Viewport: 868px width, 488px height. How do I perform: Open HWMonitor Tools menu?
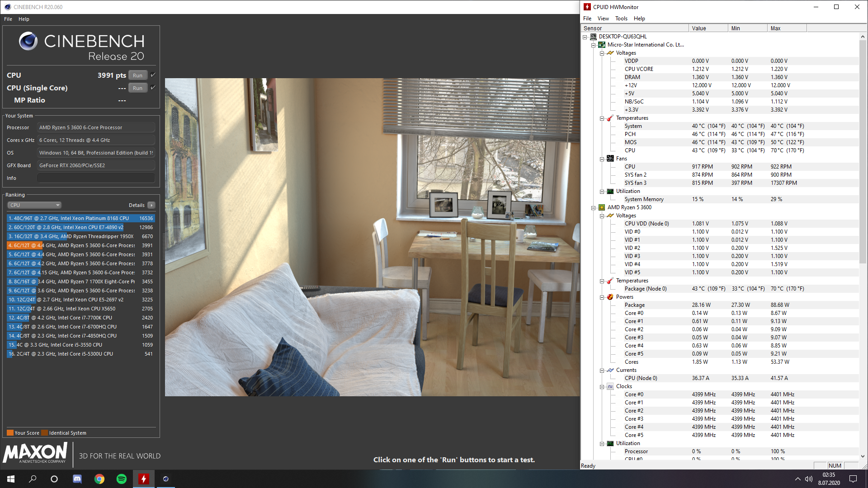621,19
